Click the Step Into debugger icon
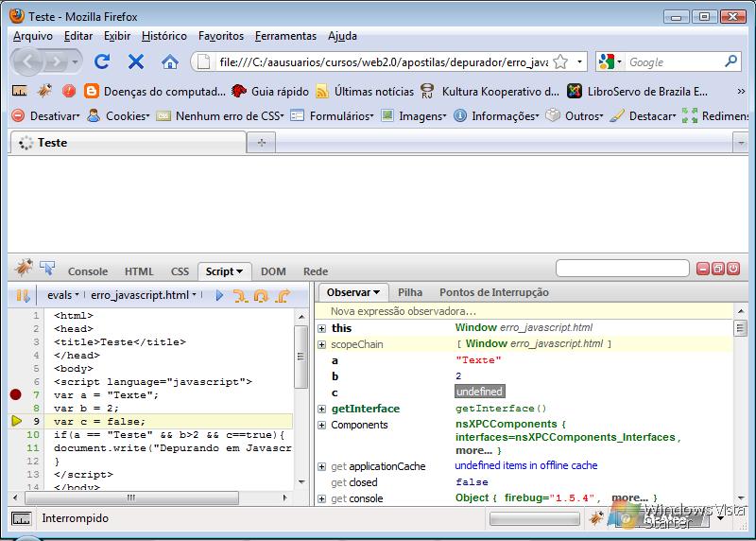The height and width of the screenshot is (541, 756). (240, 296)
